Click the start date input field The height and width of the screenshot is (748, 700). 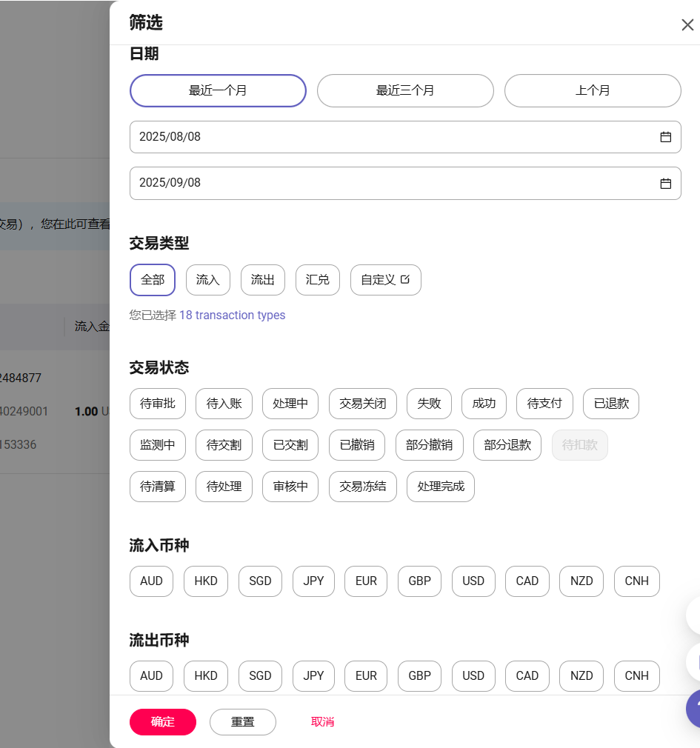tap(385, 137)
